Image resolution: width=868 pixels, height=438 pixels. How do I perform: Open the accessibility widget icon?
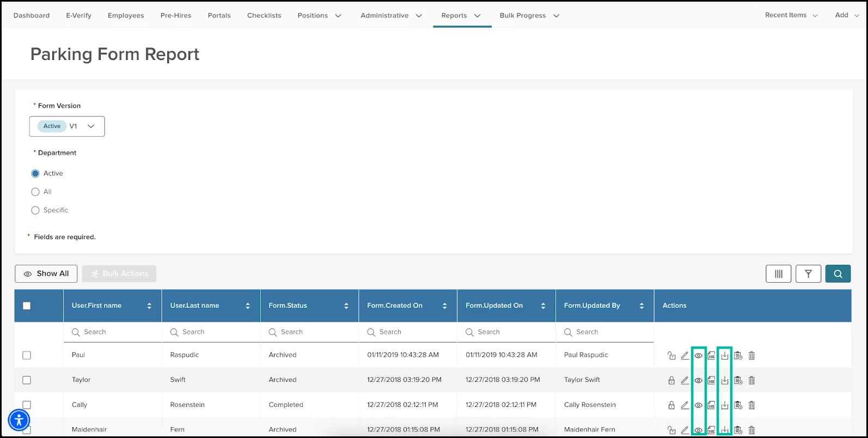point(19,420)
